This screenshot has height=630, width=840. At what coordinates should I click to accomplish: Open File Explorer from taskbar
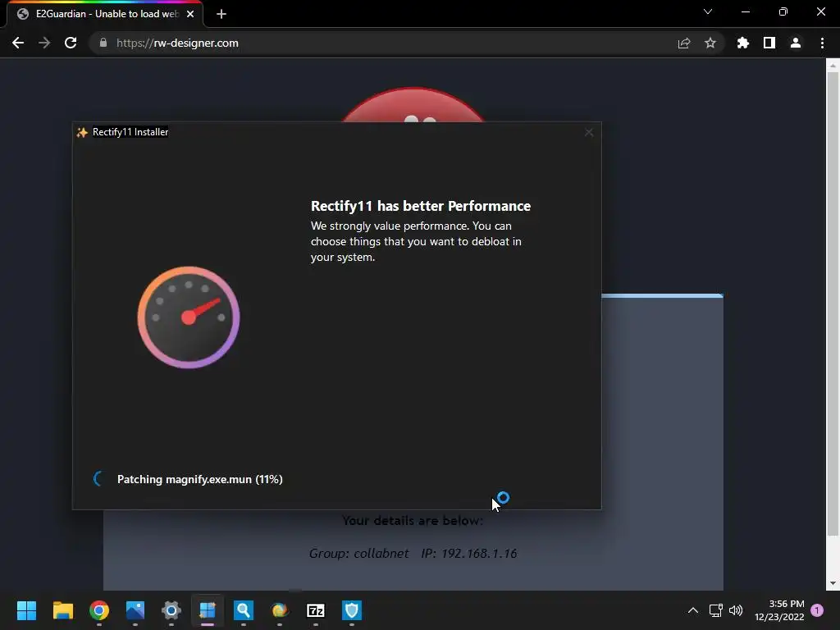(62, 610)
